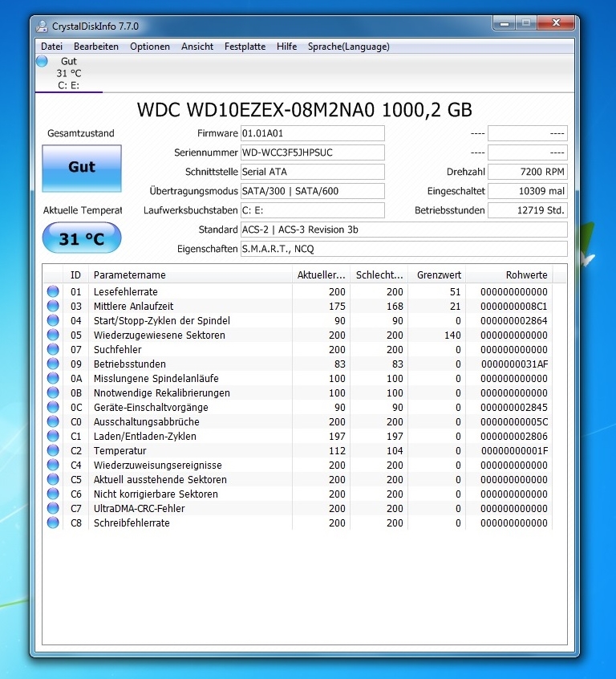
Task: Click status orb for Nnotwendige Rekalibrierungen
Action: [x=53, y=392]
